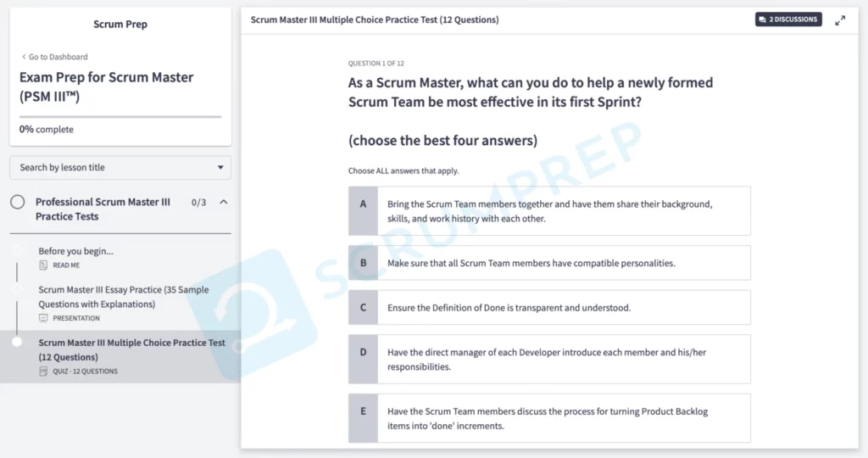
Task: Click the Before you begin progress circle
Action: coord(16,251)
